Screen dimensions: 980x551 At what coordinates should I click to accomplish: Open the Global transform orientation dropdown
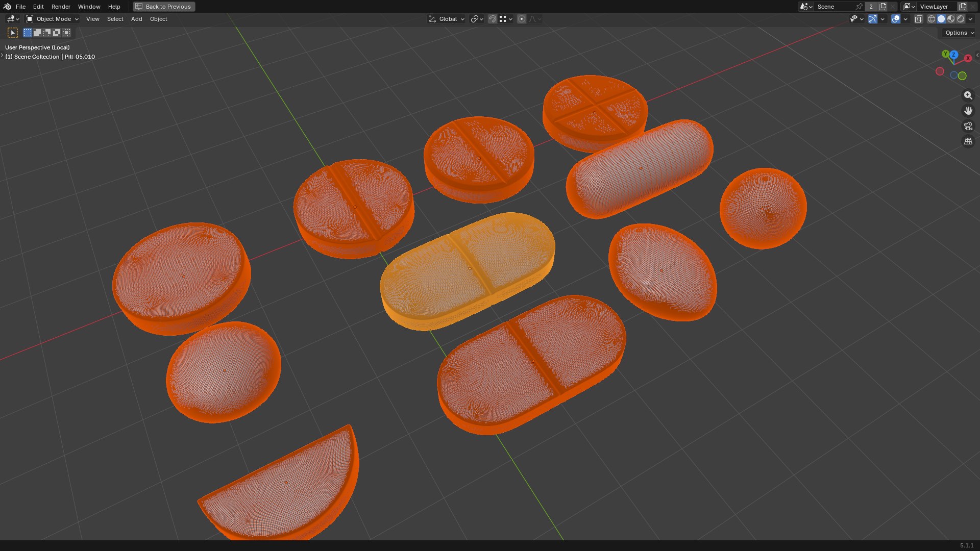point(447,19)
